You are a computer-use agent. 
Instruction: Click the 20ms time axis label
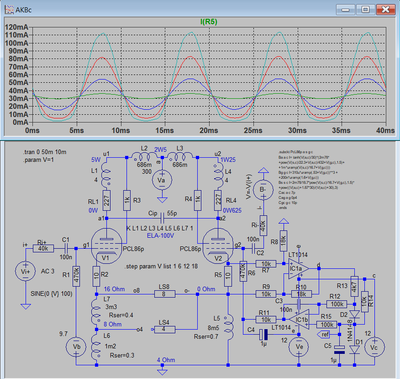click(x=209, y=130)
